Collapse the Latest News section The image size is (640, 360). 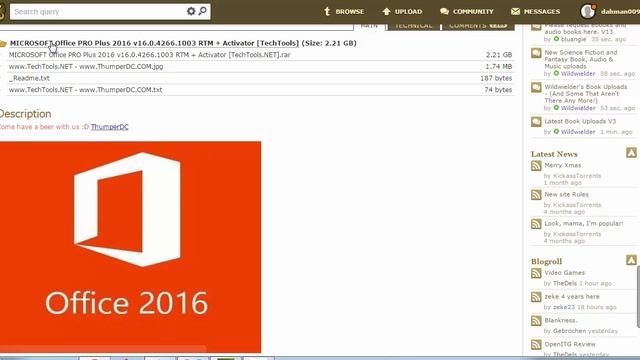coord(631,153)
